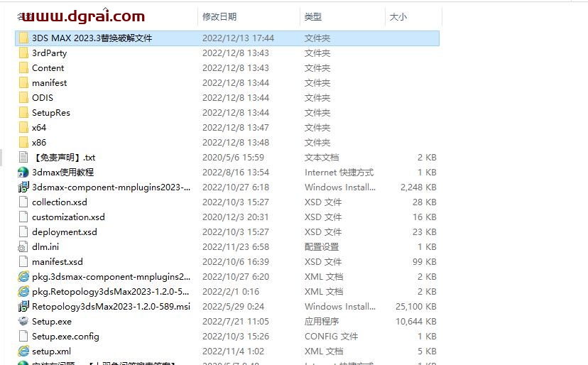
Task: Select the 3dmax使用教程 shortcut name
Action: click(x=63, y=172)
